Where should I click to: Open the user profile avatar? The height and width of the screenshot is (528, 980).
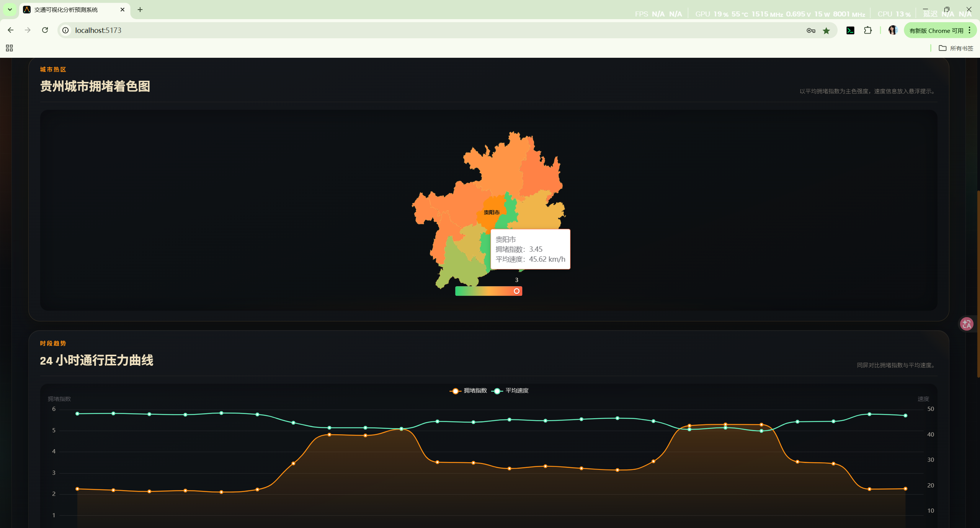893,30
